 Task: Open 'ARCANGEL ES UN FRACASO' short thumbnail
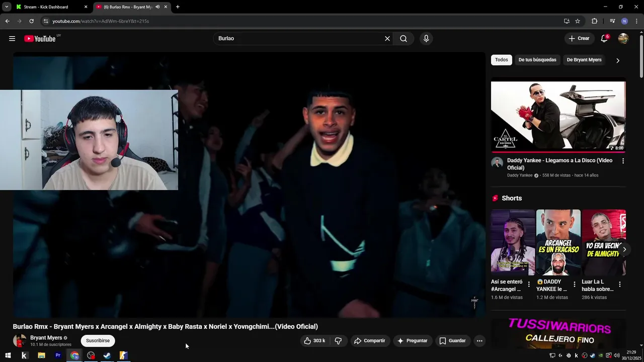coord(558,243)
